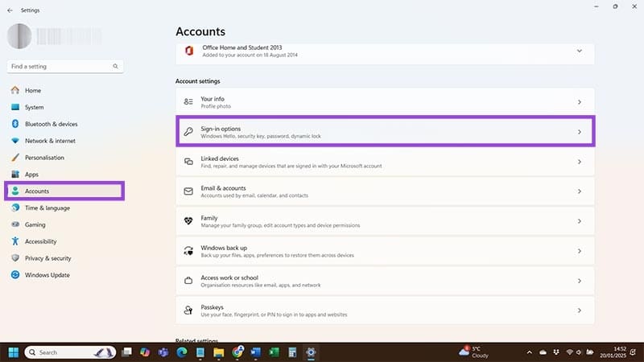Click the Gaming controller icon
This screenshot has height=362, width=644.
tap(15, 224)
